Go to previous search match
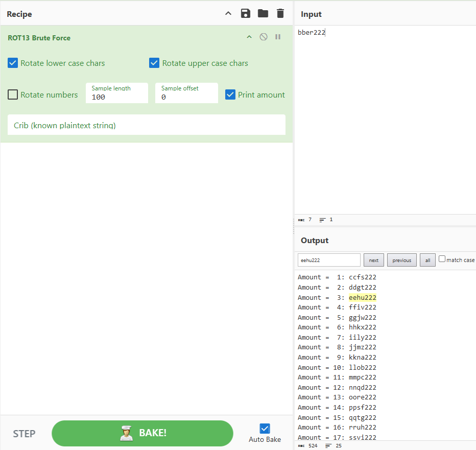This screenshot has width=476, height=450. tap(401, 260)
